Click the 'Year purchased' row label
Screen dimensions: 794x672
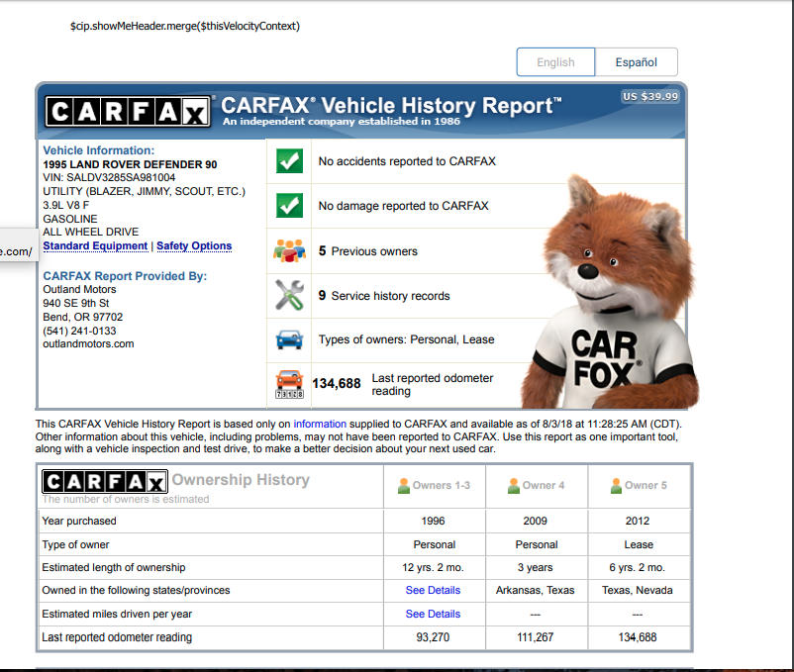pos(79,521)
